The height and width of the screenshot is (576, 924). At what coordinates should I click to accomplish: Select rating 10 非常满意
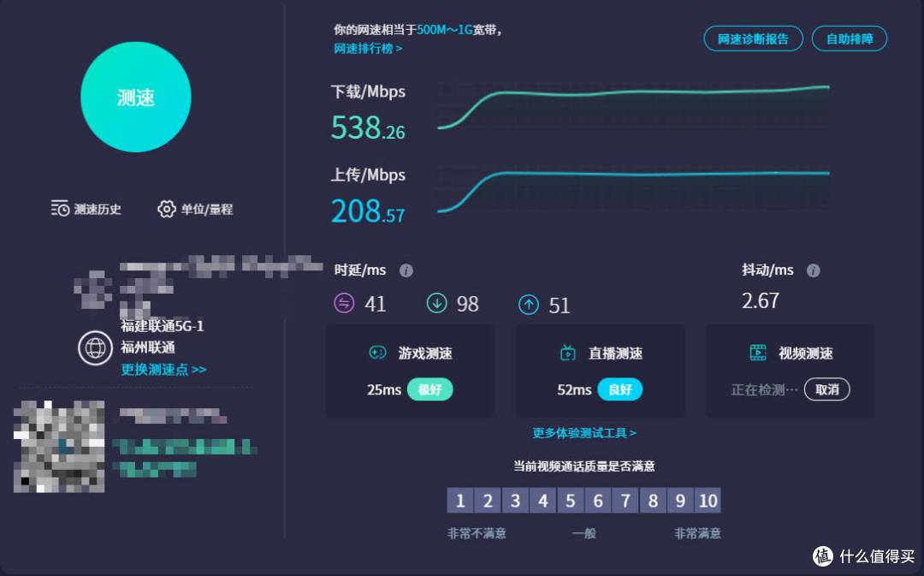tap(708, 500)
